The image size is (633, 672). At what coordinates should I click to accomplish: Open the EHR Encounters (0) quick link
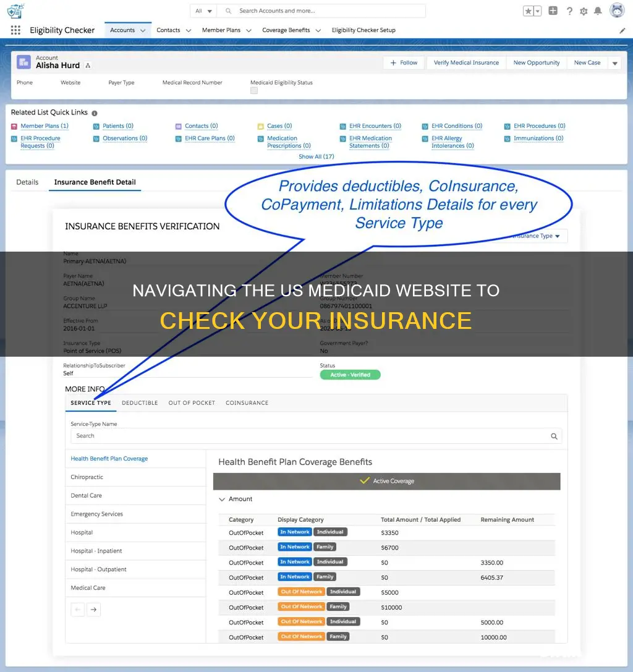pyautogui.click(x=375, y=126)
